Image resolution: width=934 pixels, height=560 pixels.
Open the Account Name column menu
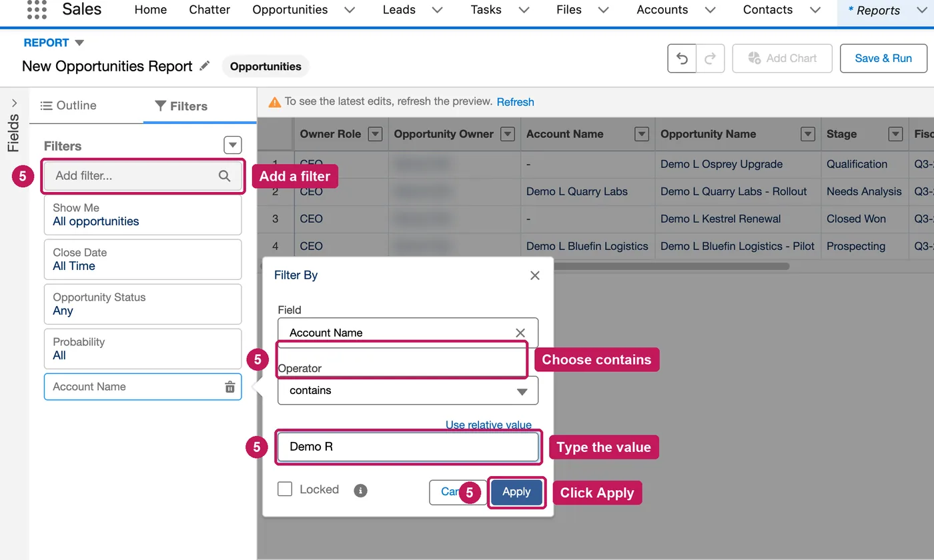click(x=642, y=134)
